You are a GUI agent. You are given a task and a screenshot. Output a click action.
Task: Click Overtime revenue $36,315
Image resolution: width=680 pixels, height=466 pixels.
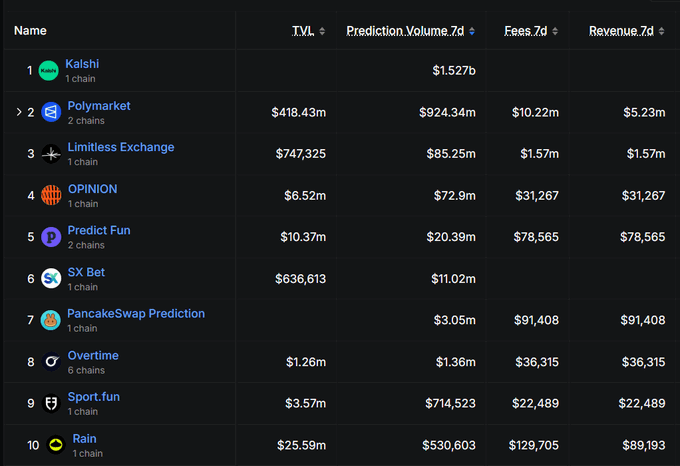tap(644, 362)
